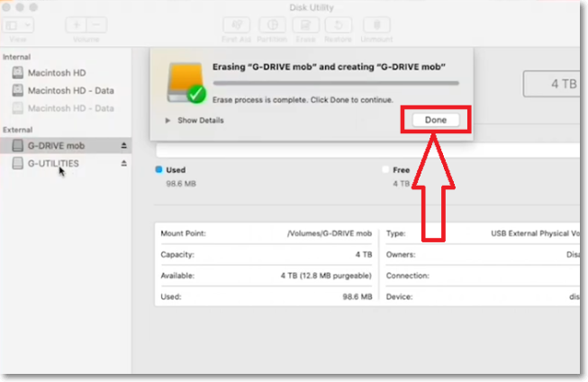Click the disk usage bar

point(368,150)
